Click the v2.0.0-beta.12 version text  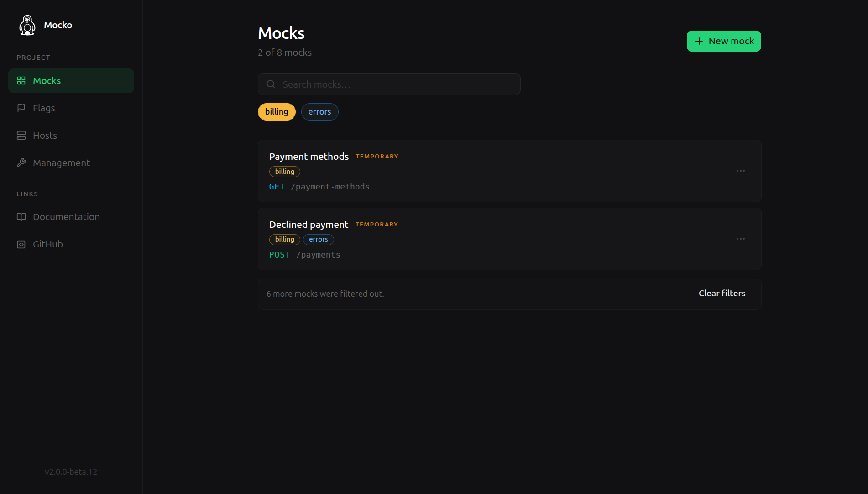(x=71, y=472)
